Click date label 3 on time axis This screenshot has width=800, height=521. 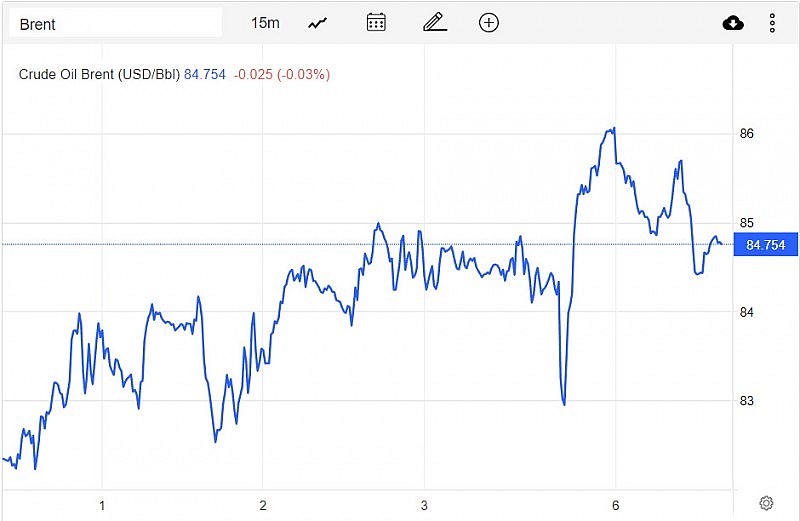pos(424,505)
